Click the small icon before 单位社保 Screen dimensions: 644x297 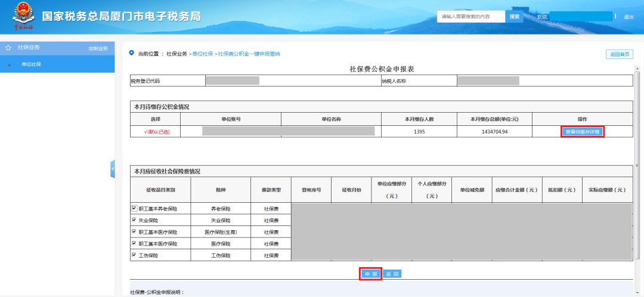9,64
